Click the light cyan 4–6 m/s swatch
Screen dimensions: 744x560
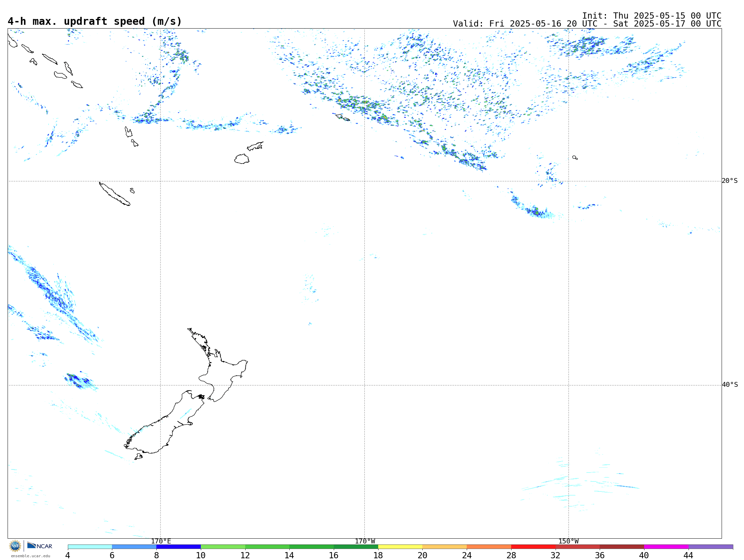pos(90,547)
